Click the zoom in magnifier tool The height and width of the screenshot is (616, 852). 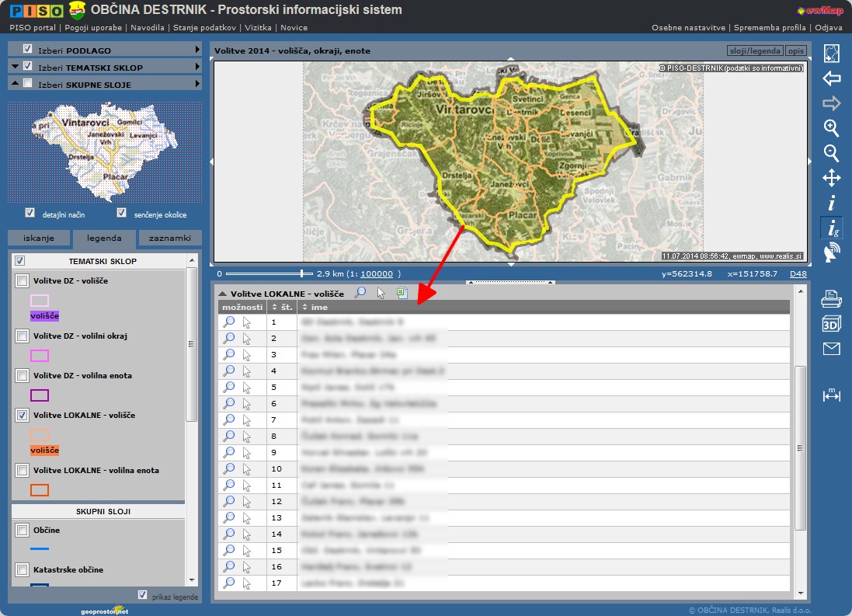tap(831, 128)
